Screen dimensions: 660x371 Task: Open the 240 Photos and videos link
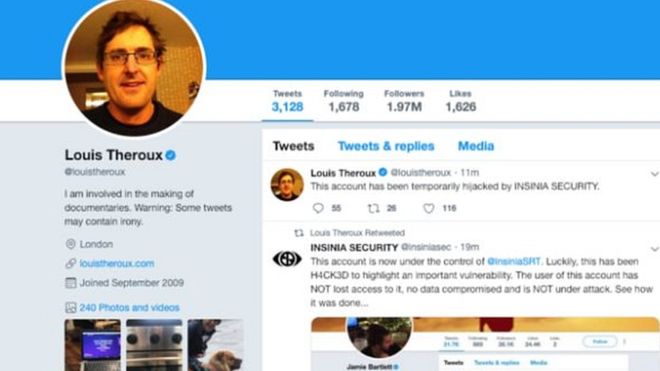pos(130,307)
